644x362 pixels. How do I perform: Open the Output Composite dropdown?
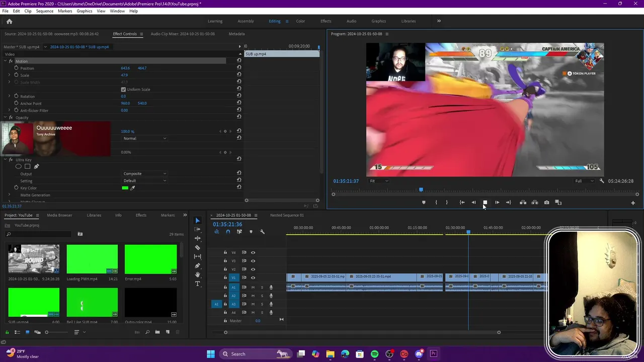pyautogui.click(x=145, y=173)
